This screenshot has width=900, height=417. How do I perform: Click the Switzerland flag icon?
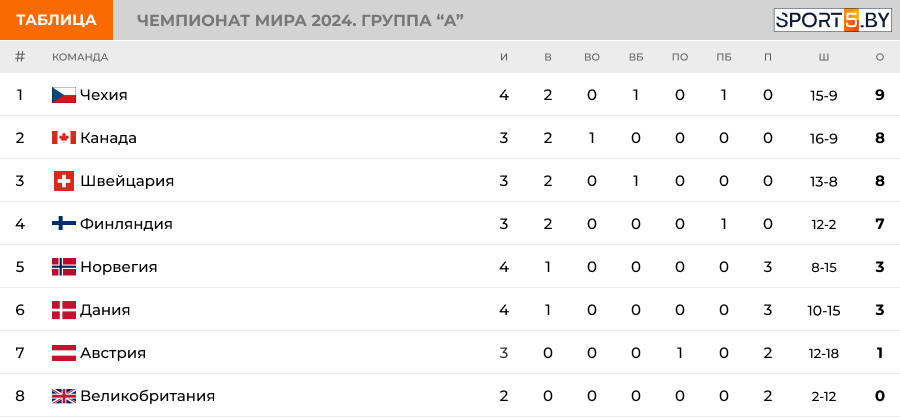(x=64, y=181)
